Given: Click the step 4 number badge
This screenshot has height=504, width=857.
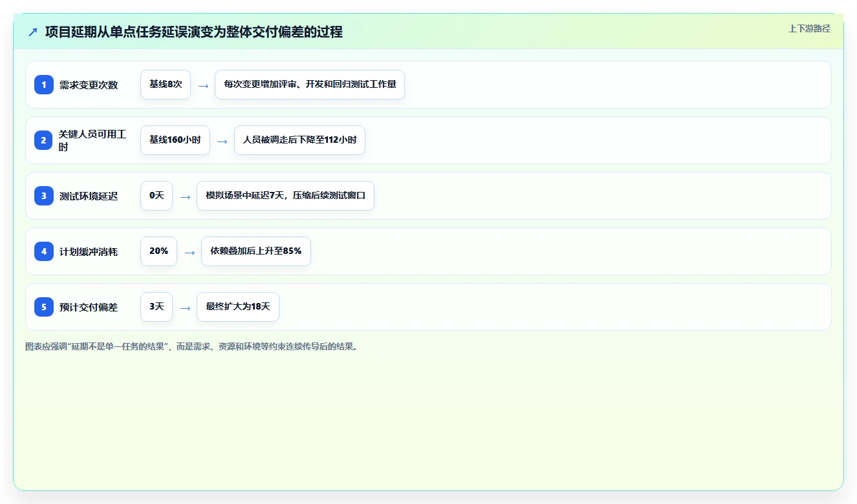Looking at the screenshot, I should pyautogui.click(x=44, y=251).
